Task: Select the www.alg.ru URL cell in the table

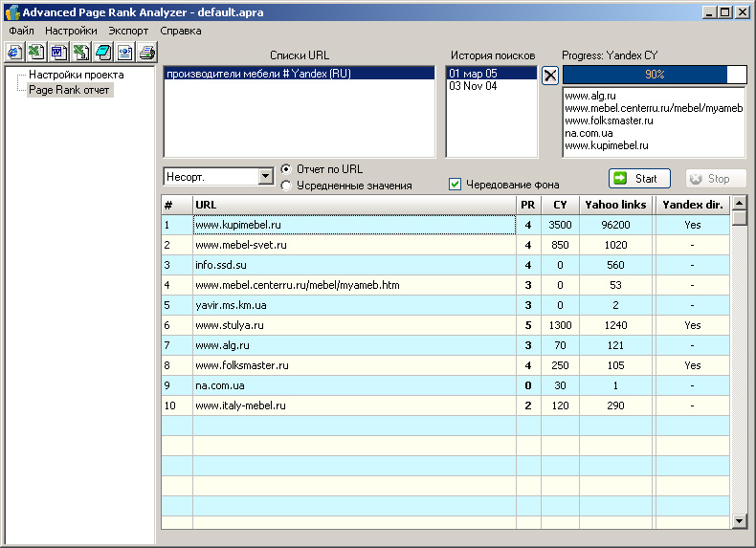Action: 354,345
